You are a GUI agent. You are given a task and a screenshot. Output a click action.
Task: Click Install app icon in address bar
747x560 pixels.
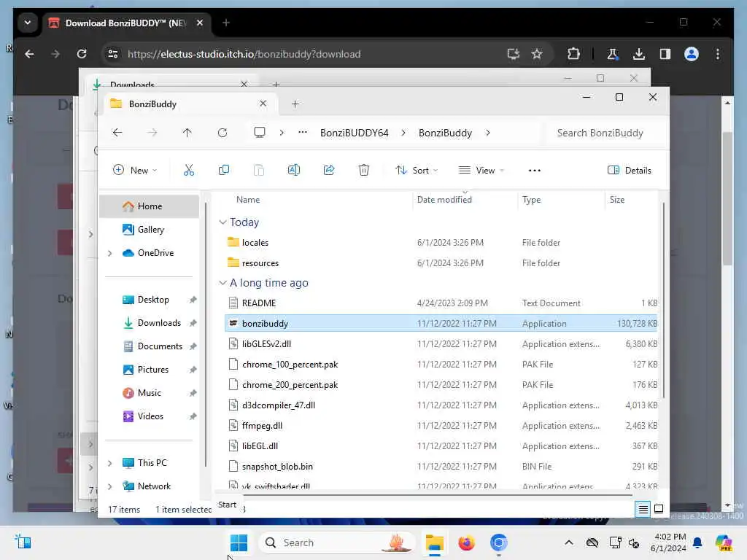pyautogui.click(x=513, y=54)
